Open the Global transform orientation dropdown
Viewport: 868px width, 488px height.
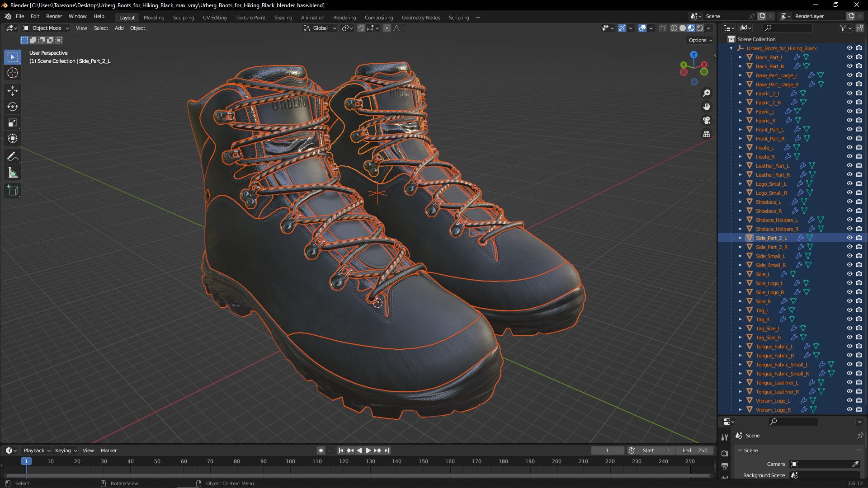320,28
